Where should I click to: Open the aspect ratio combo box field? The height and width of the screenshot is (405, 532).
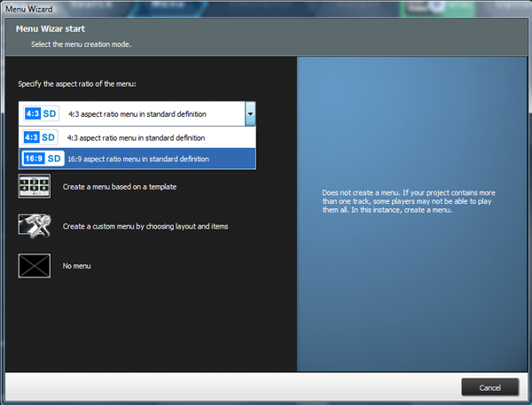coord(137,113)
